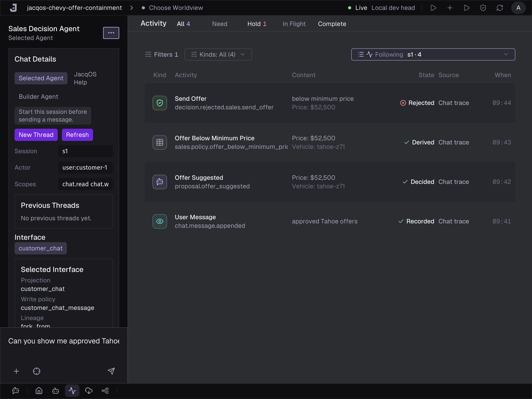Open Filters 1 in the activity toolbar
Screen dimensions: 532x399
(x=162, y=55)
